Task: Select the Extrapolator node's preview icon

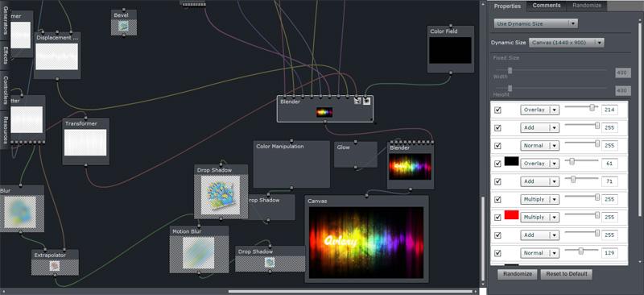Action: [55, 266]
